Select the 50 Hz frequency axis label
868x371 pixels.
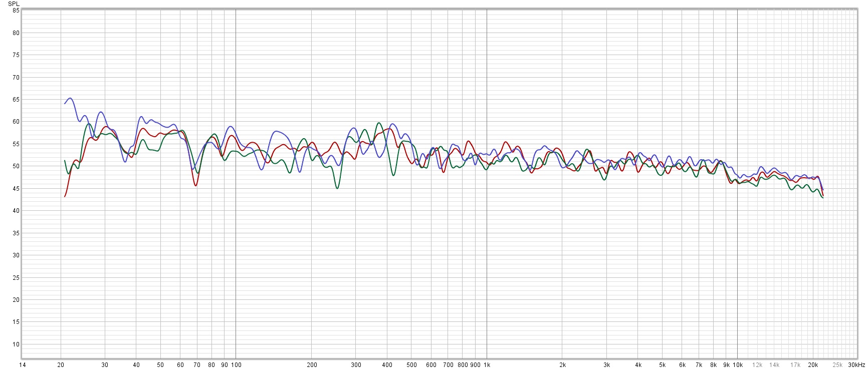tap(160, 365)
